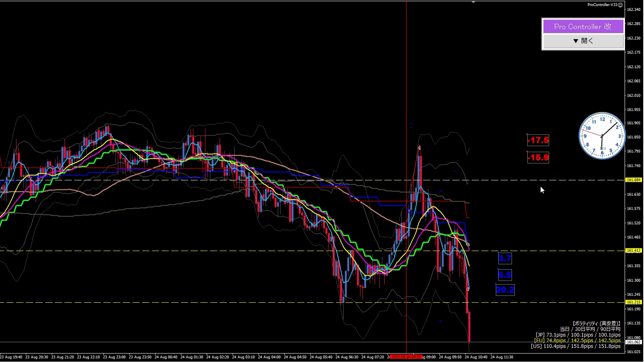Select the blue 20.2 pips label

click(x=505, y=290)
